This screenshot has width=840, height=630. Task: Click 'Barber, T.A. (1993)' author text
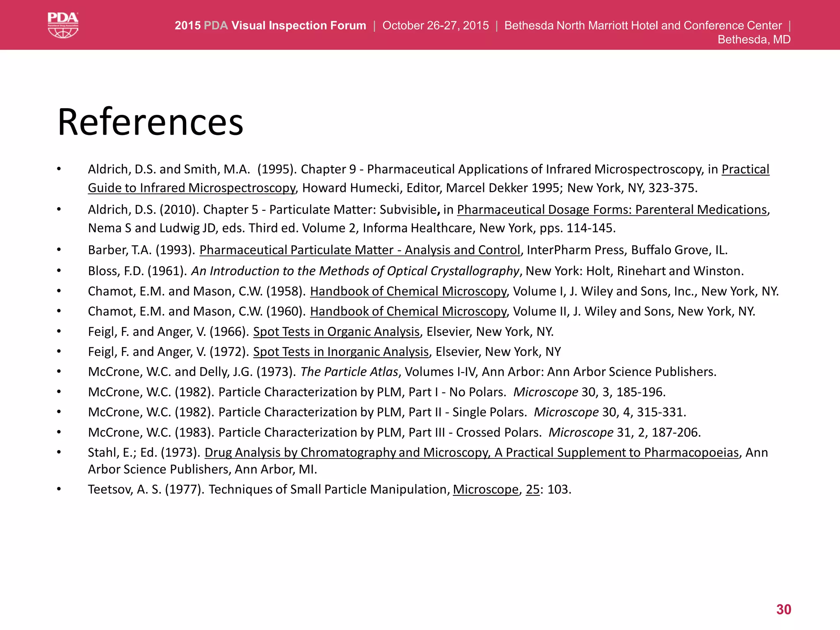142,250
